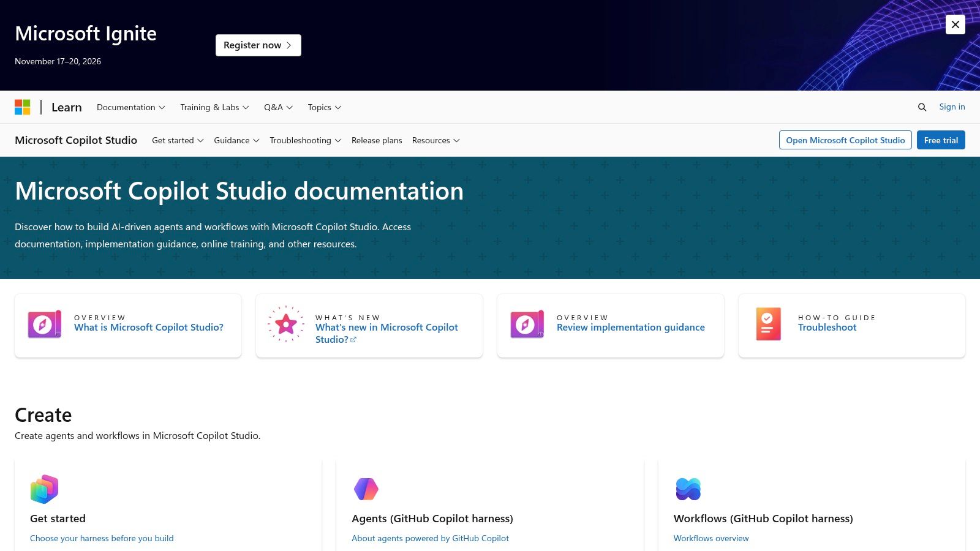Expand the Documentation dropdown menu
Image resolution: width=980 pixels, height=551 pixels.
pos(131,107)
